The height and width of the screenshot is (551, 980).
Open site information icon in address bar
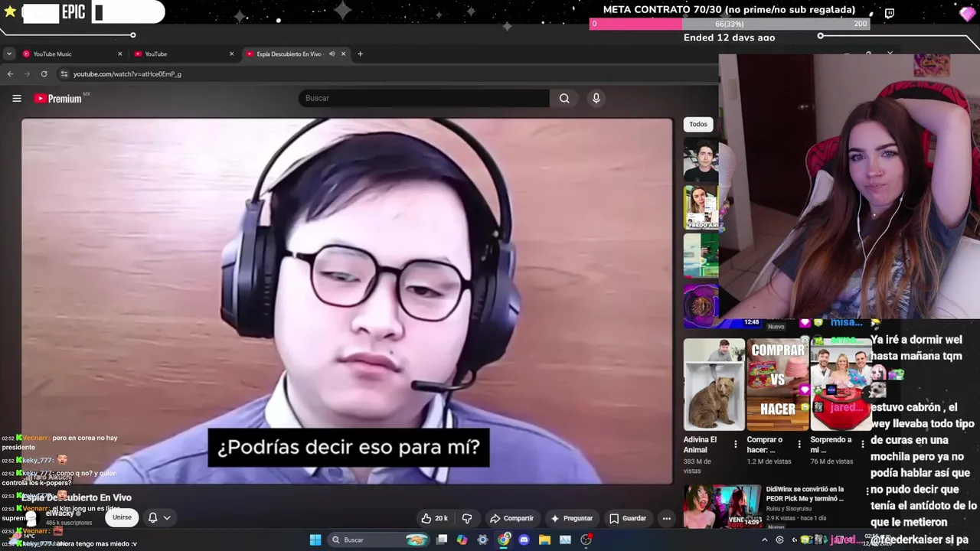(64, 74)
